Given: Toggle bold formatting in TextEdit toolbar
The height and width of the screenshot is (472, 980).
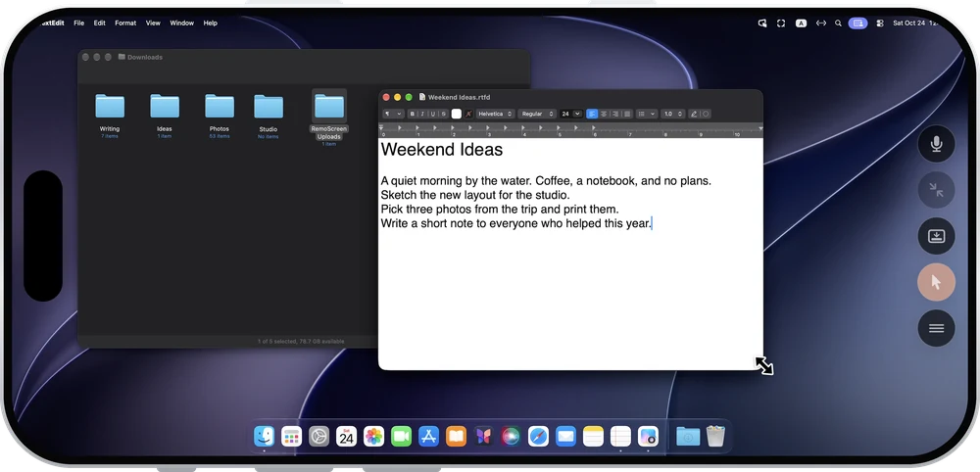Looking at the screenshot, I should (x=412, y=114).
